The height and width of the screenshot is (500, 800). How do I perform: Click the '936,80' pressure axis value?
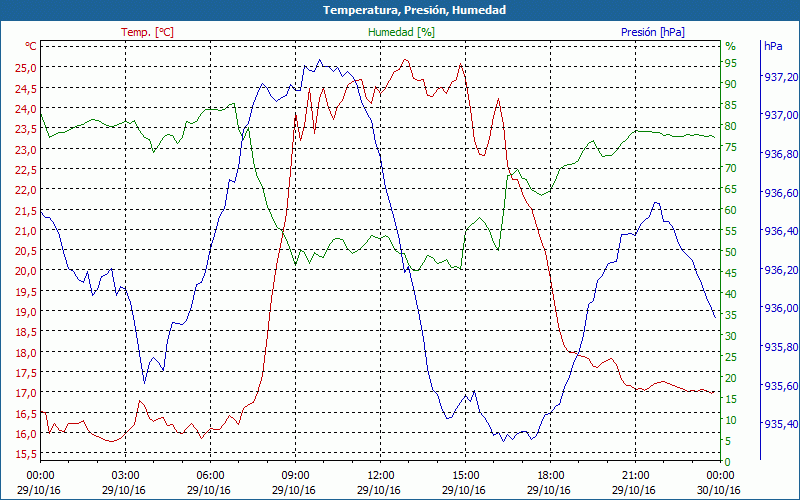point(781,154)
